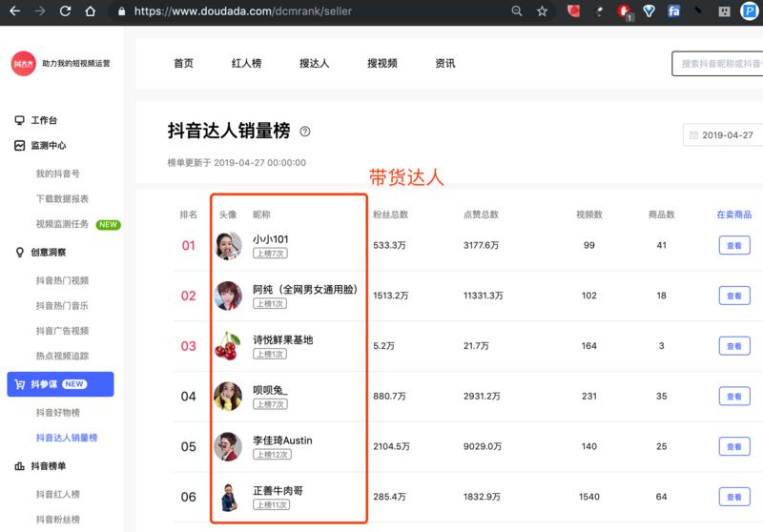
Task: Open 抖音粉丝榜 in sidebar
Action: (57, 520)
